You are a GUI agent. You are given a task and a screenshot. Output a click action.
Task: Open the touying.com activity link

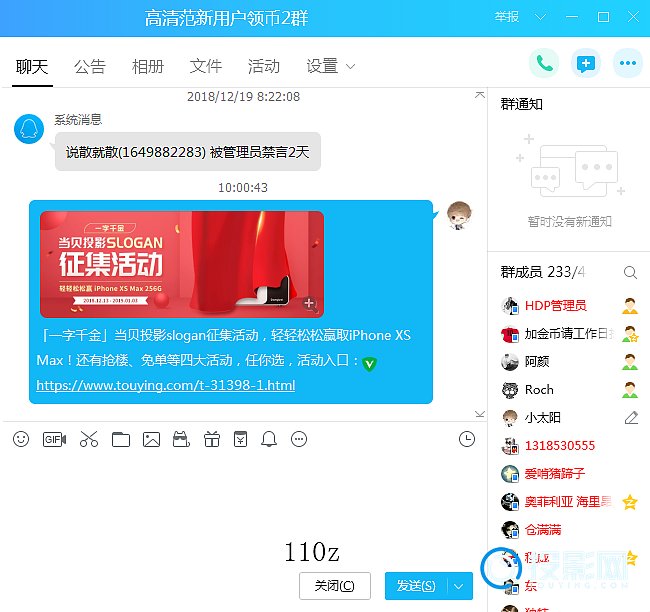165,385
